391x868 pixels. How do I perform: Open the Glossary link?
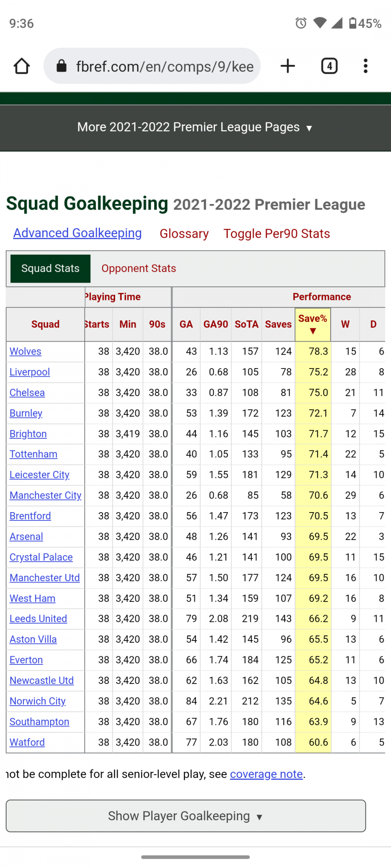184,233
